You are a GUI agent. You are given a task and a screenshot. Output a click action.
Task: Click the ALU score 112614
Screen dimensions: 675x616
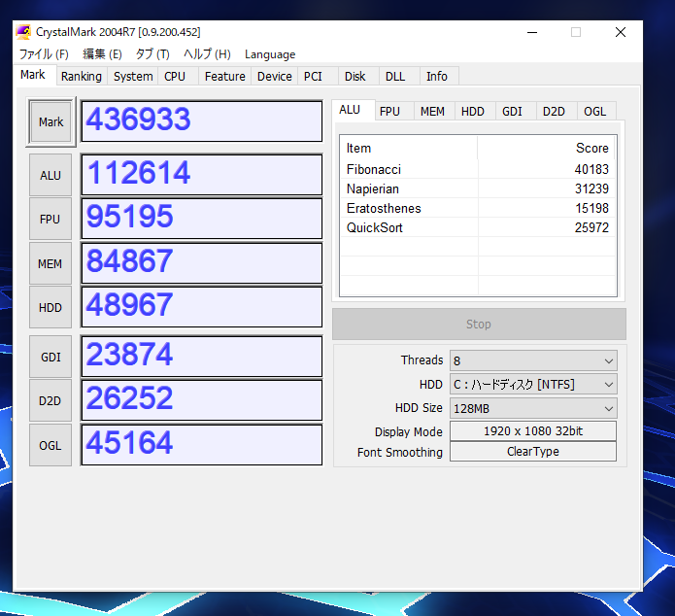[201, 175]
